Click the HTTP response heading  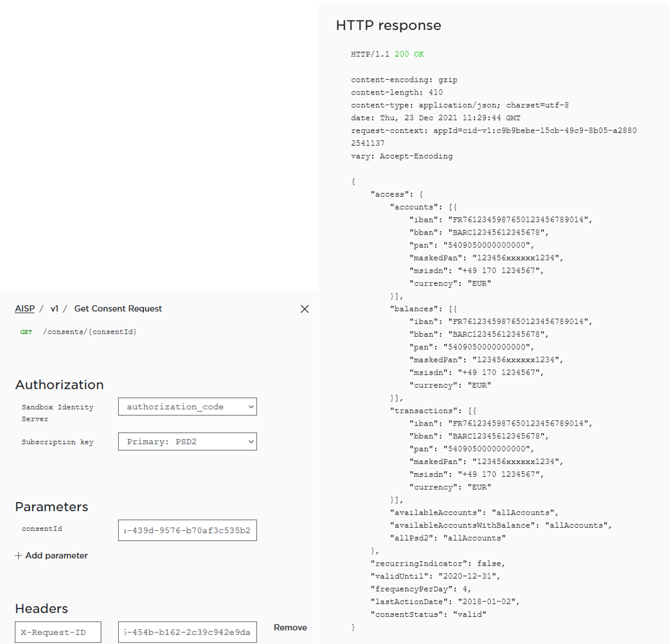pos(388,26)
